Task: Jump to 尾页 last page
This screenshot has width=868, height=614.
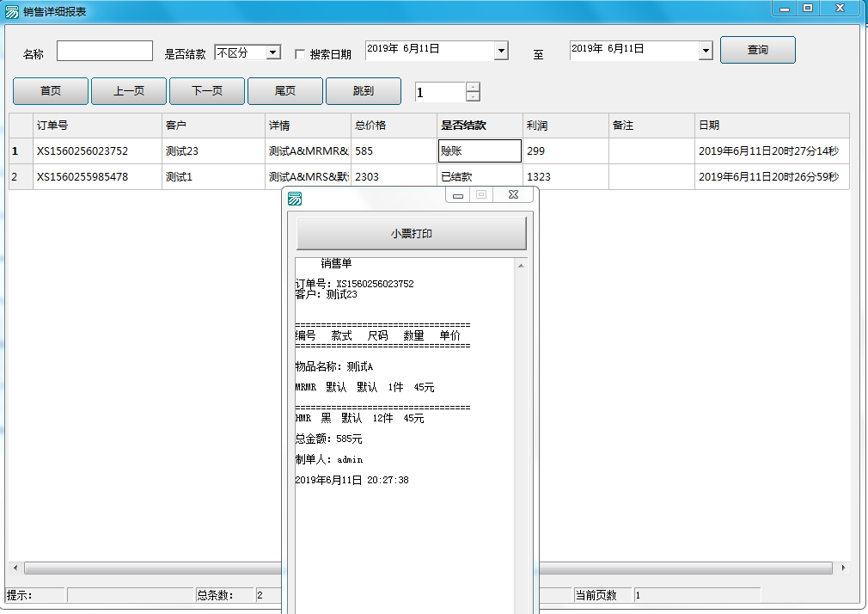Action: tap(285, 91)
